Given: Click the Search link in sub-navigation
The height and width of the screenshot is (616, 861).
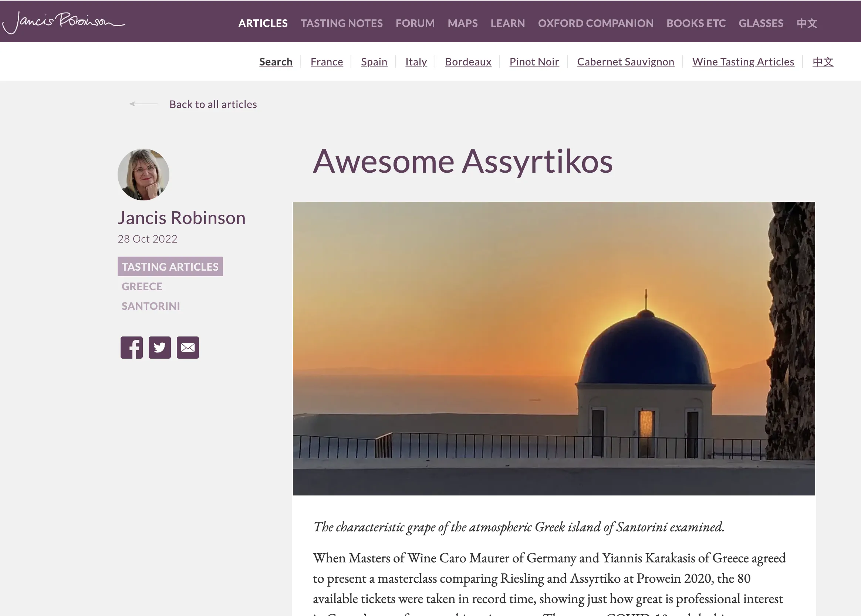Looking at the screenshot, I should (276, 61).
